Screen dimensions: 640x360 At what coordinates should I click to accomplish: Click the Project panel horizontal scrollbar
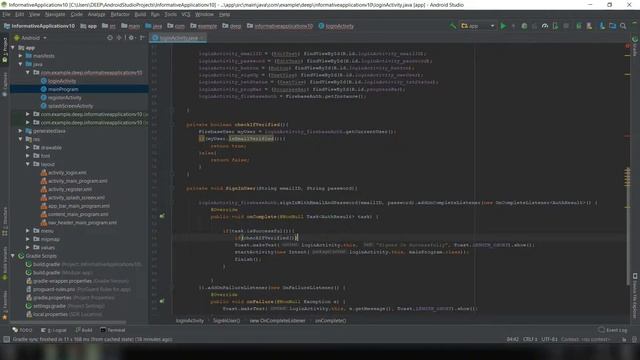coord(69,322)
